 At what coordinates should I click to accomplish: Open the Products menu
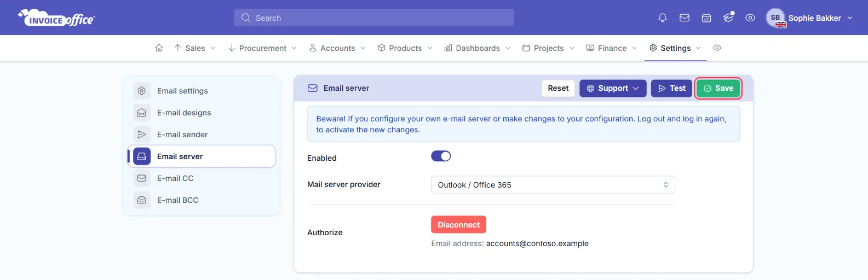tap(405, 48)
